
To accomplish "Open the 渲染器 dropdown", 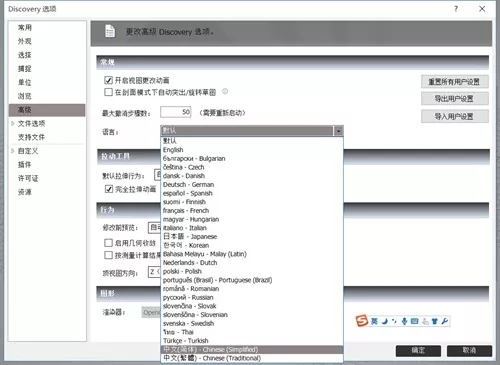I will [x=151, y=312].
